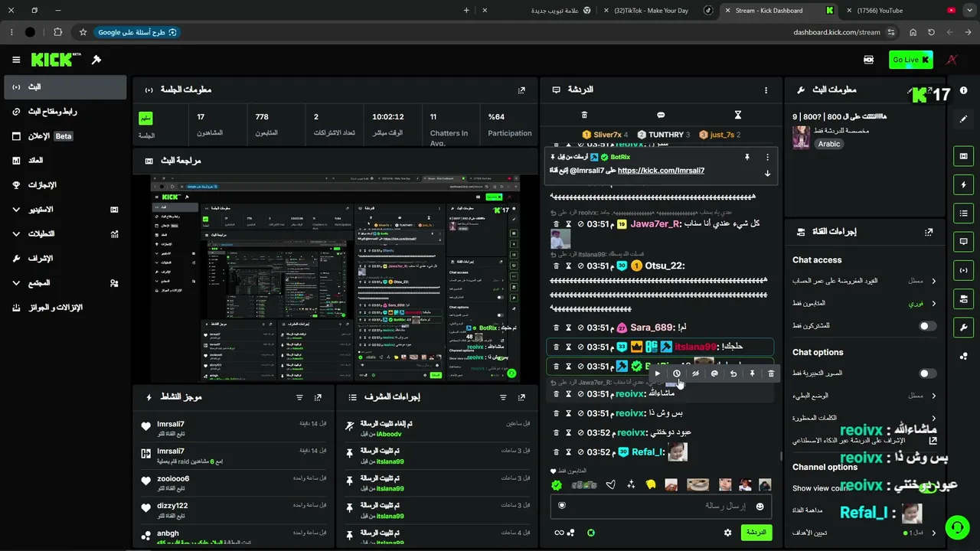Viewport: 980px width, 551px height.
Task: Open three-dot menu of BotRix pinned message
Action: [767, 157]
